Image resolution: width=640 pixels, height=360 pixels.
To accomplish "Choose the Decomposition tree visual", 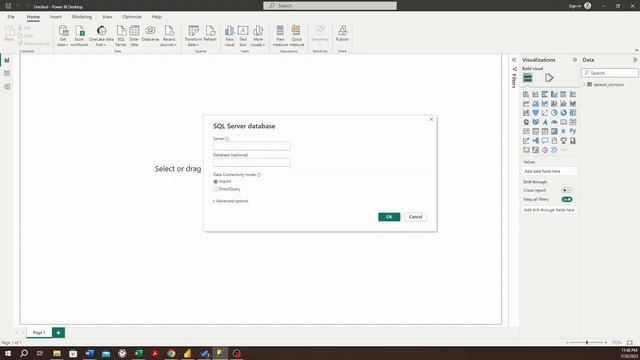I will [x=536, y=141].
